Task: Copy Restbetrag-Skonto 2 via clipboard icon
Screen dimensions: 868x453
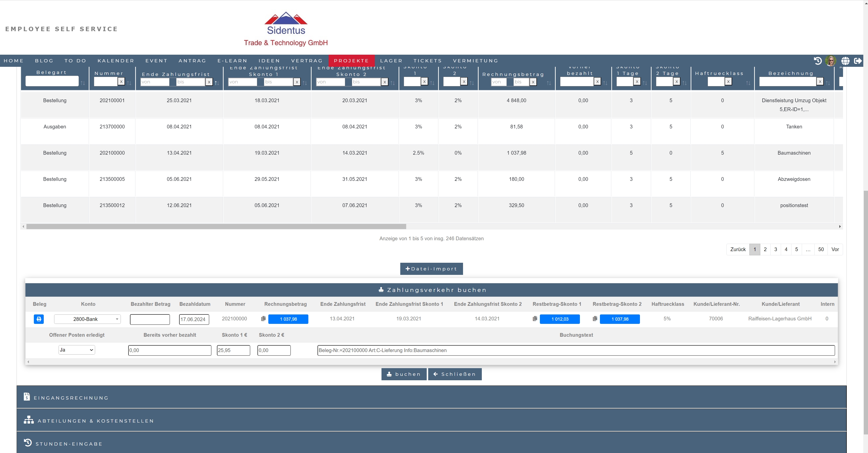Action: [x=595, y=318]
